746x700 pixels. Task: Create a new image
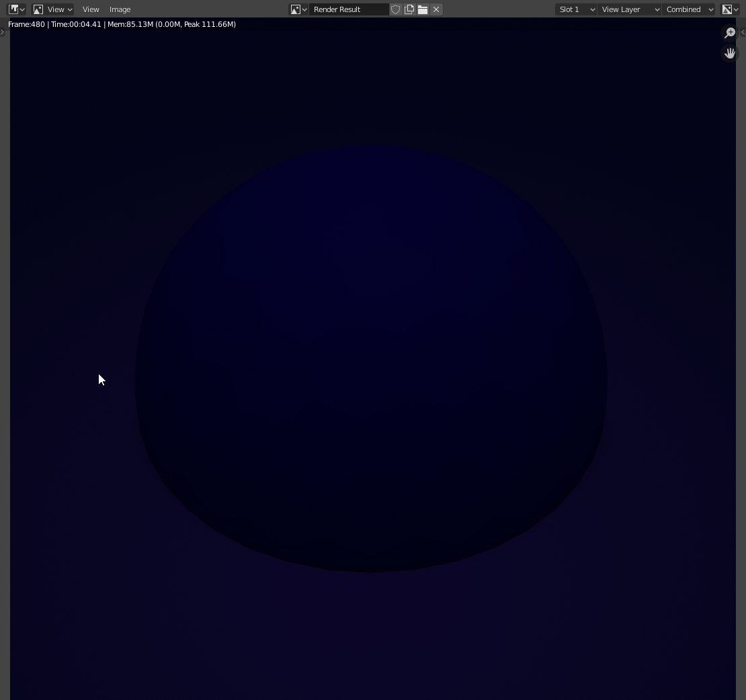(x=409, y=9)
